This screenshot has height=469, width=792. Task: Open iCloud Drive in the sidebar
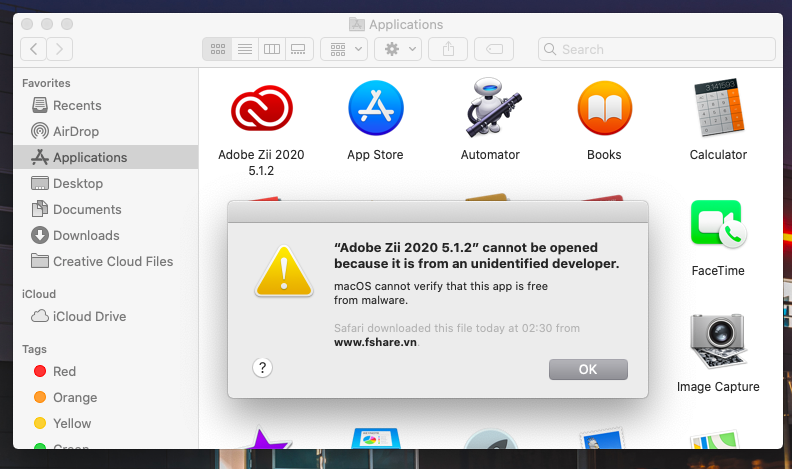106,316
